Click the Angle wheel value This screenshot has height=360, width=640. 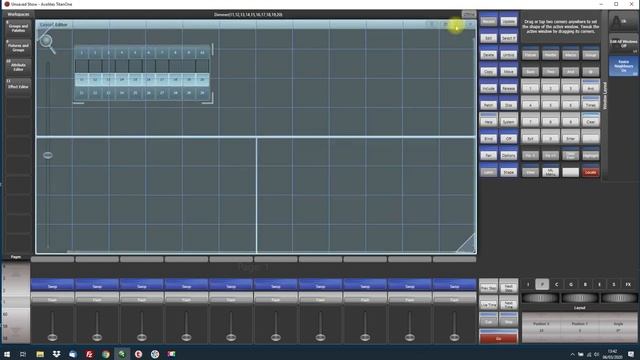coord(618,331)
